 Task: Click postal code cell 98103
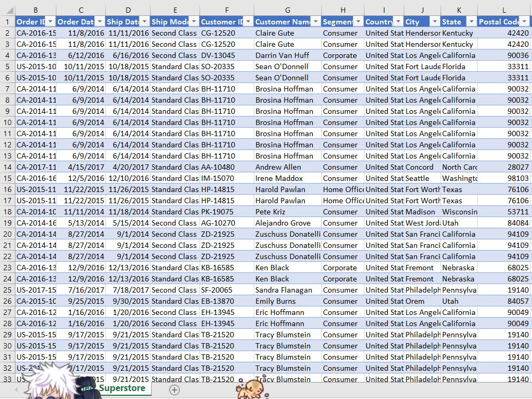click(x=504, y=178)
